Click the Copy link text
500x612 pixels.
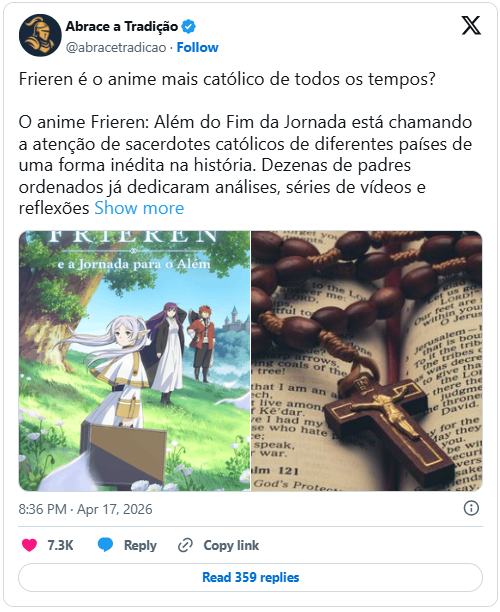pos(231,545)
